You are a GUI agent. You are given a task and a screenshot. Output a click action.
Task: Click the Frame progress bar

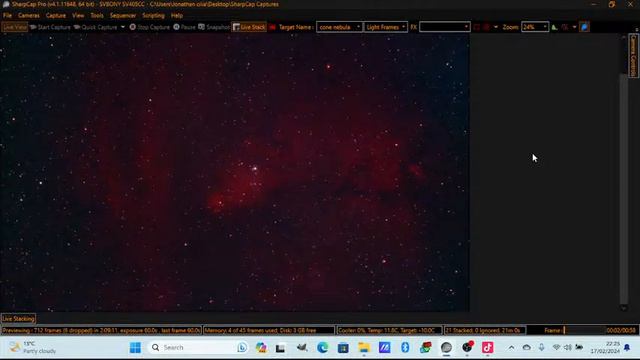point(584,330)
